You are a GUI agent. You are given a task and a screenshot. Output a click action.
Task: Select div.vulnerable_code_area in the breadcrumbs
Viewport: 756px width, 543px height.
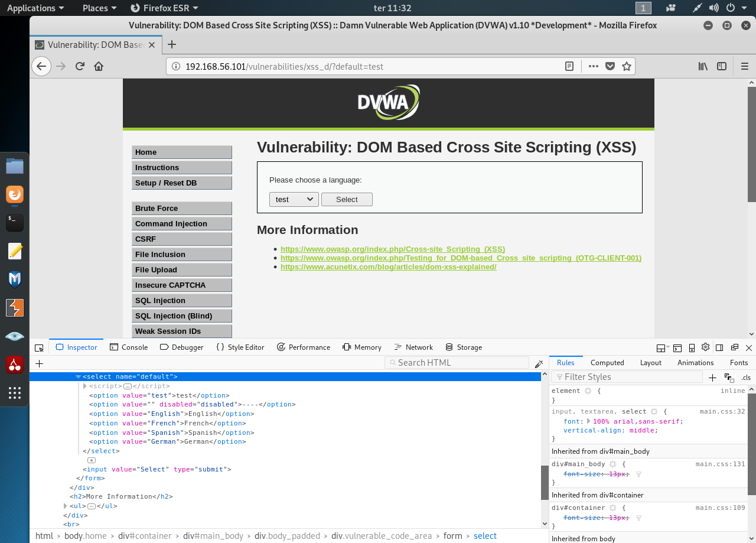pyautogui.click(x=382, y=536)
